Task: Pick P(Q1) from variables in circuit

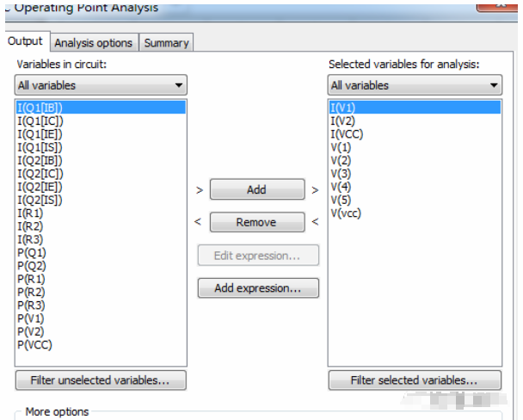Action: coord(32,252)
